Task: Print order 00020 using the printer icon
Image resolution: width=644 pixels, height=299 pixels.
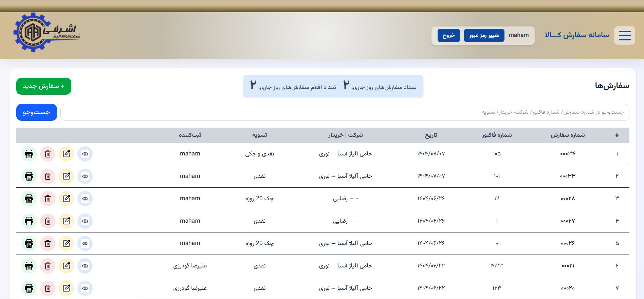Action: [x=29, y=288]
